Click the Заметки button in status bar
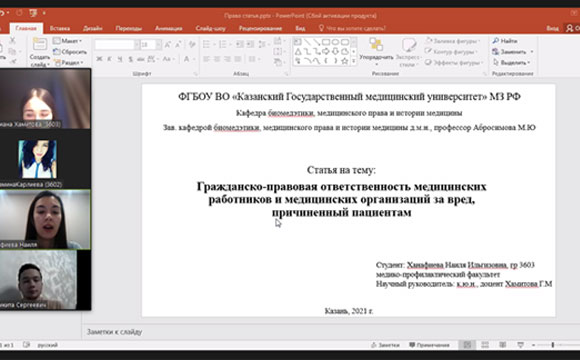580x360 pixels. (385, 345)
